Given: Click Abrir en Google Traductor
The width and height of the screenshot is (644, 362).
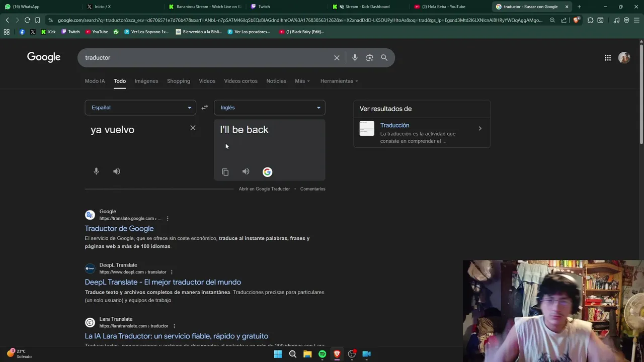Looking at the screenshot, I should point(264,189).
